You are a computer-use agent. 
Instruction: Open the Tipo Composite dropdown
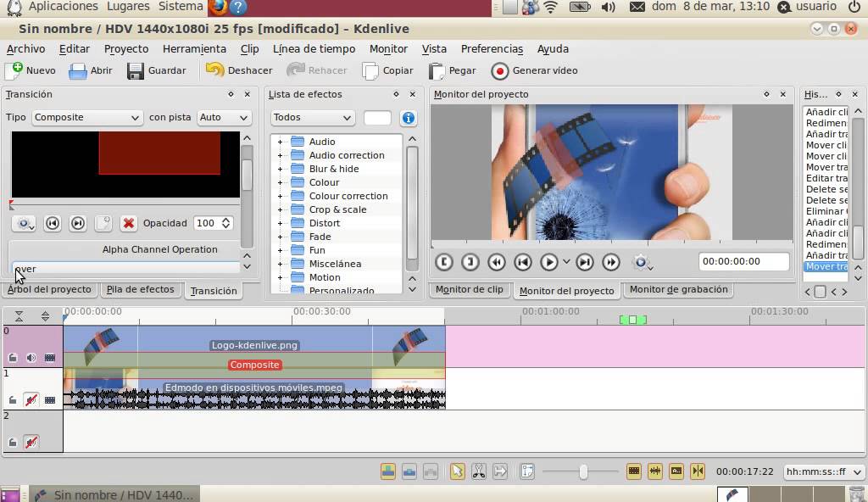86,118
